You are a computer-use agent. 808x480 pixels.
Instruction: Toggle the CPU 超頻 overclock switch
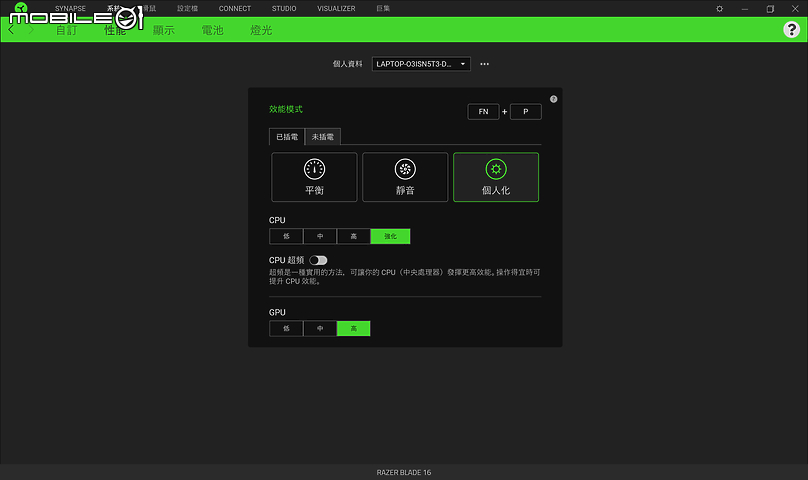(x=318, y=260)
